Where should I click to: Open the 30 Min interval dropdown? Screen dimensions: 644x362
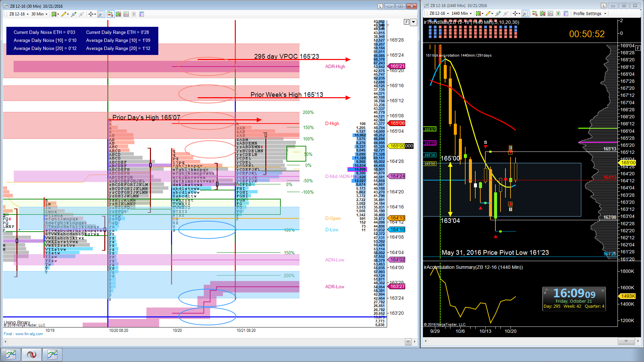39,14
